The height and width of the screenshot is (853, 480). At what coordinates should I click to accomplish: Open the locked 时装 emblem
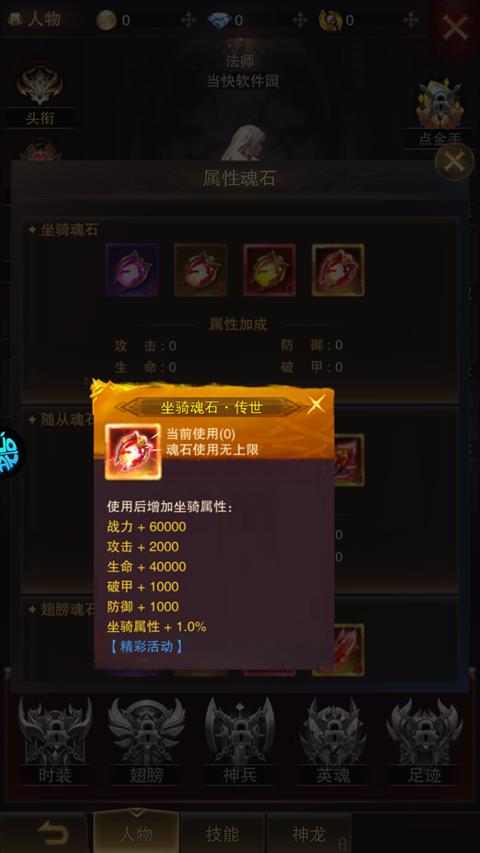(55, 740)
